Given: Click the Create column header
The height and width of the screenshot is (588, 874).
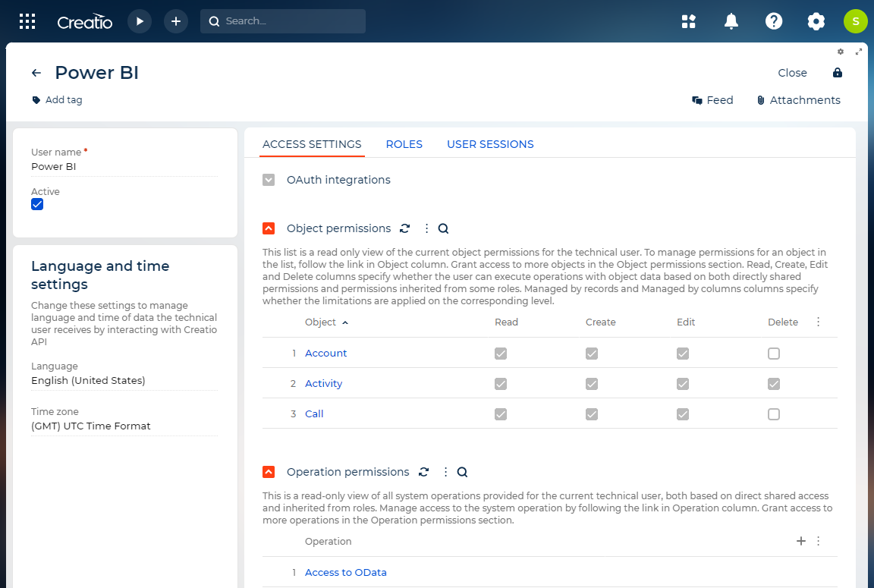Looking at the screenshot, I should tap(600, 322).
